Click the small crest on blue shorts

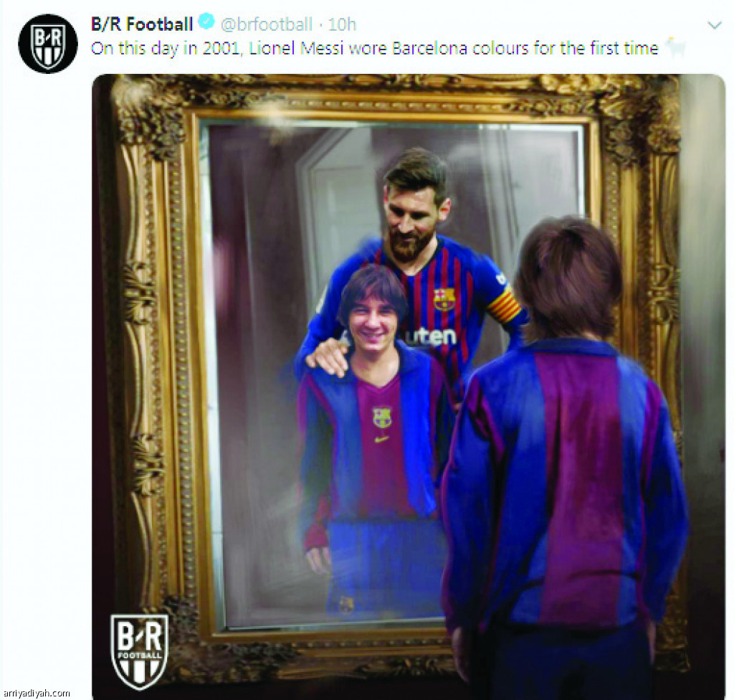(346, 605)
